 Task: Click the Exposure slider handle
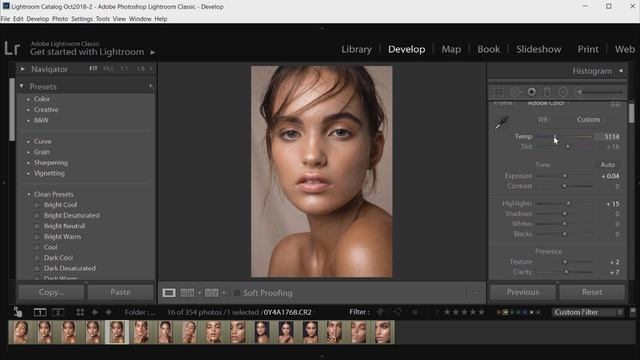[564, 176]
